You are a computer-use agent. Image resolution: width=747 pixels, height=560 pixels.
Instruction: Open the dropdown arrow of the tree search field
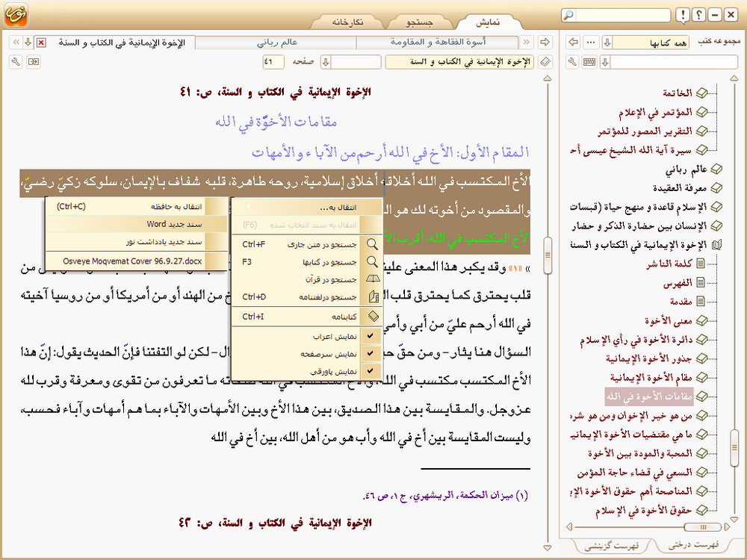(x=605, y=62)
